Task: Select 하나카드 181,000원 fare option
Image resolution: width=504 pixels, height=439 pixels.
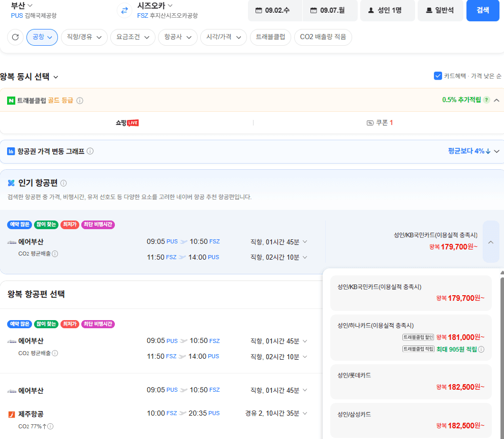Action: coord(411,338)
